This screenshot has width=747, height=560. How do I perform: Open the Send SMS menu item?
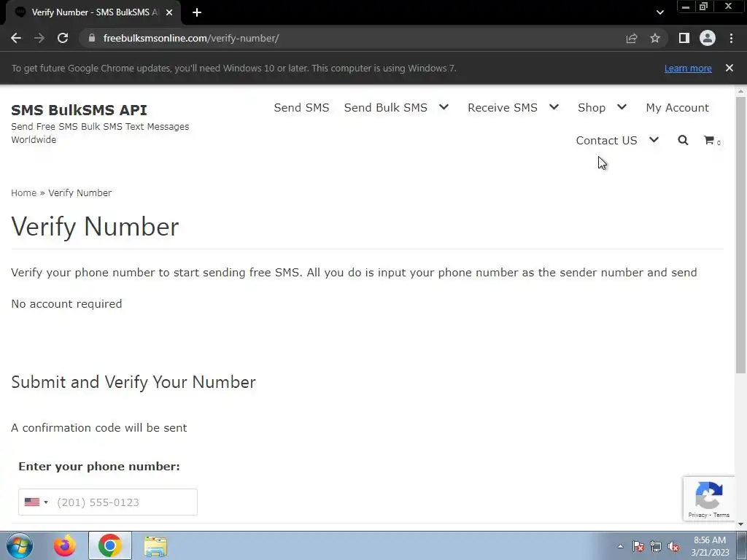[301, 108]
